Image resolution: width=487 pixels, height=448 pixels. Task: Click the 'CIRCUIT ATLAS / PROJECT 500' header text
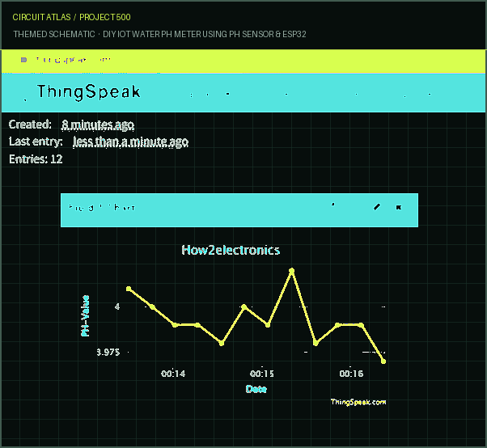[x=71, y=17]
